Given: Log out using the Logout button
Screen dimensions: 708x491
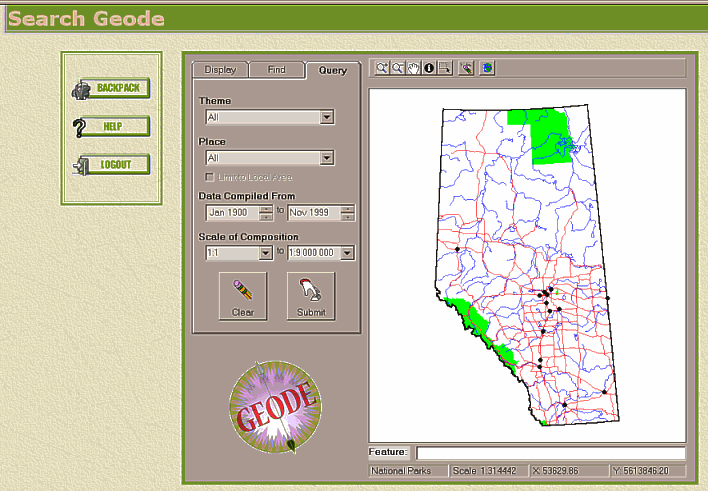Looking at the screenshot, I should (111, 165).
